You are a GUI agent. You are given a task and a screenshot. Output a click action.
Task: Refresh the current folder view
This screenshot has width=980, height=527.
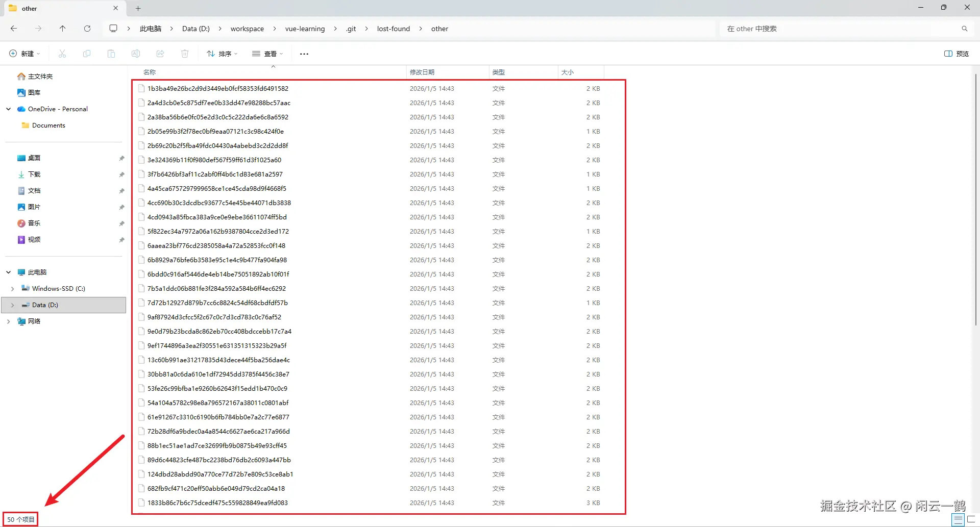[87, 29]
